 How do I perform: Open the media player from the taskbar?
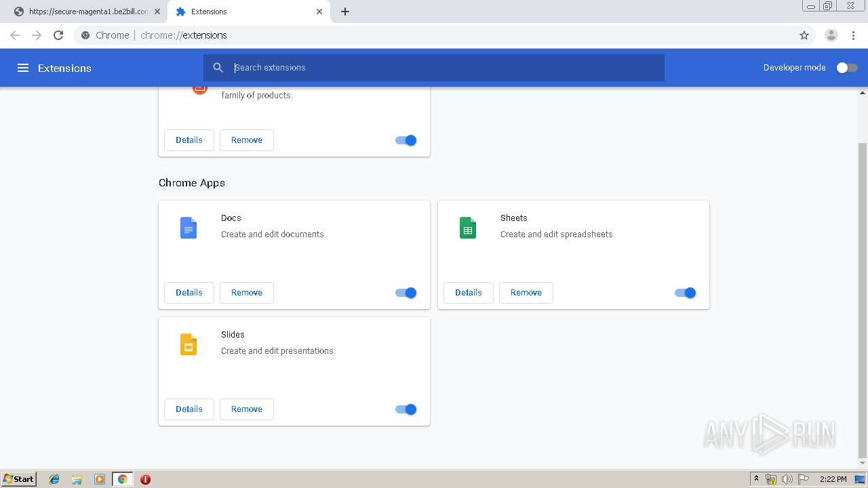click(100, 479)
